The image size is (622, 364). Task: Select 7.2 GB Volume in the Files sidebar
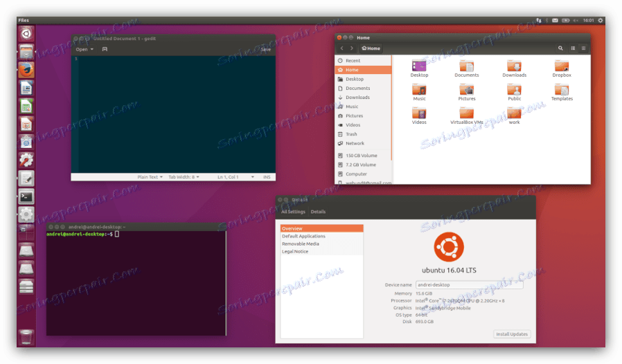tap(363, 165)
